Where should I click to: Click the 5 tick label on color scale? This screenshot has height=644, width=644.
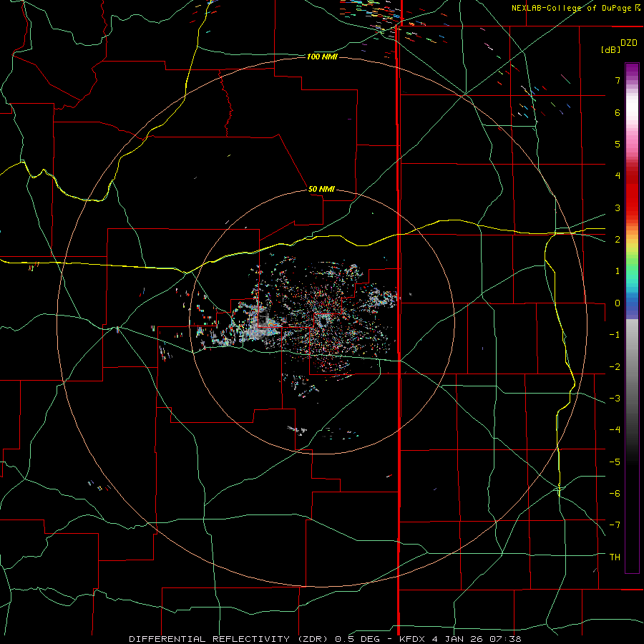tap(618, 144)
